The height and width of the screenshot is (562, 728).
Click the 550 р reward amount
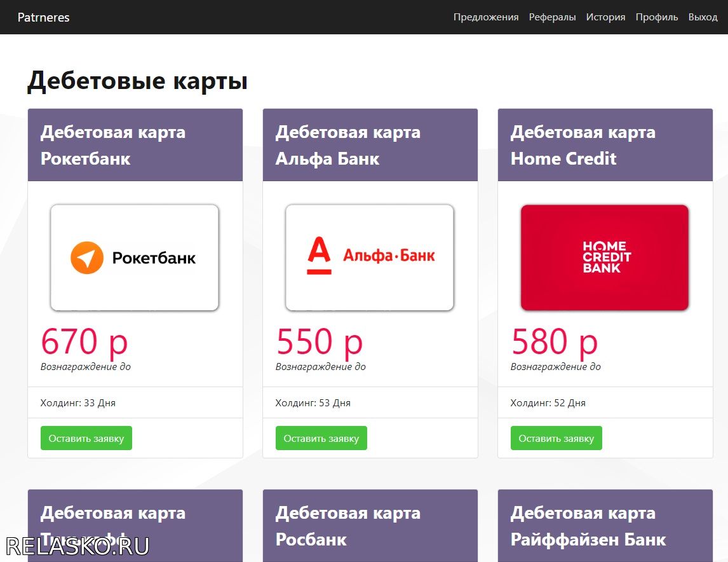[x=320, y=341]
